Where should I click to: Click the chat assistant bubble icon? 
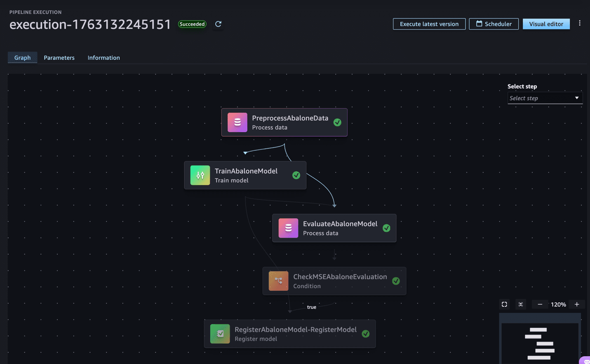click(586, 361)
